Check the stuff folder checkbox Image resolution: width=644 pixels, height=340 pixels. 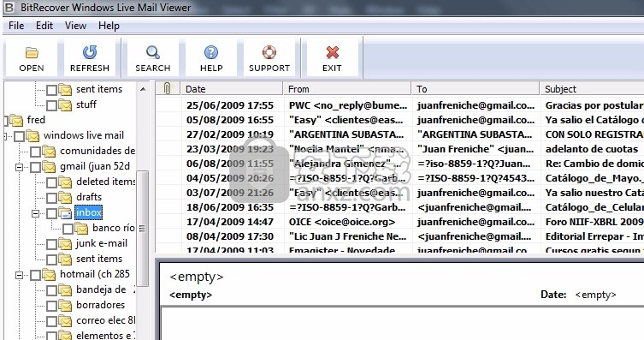(52, 105)
